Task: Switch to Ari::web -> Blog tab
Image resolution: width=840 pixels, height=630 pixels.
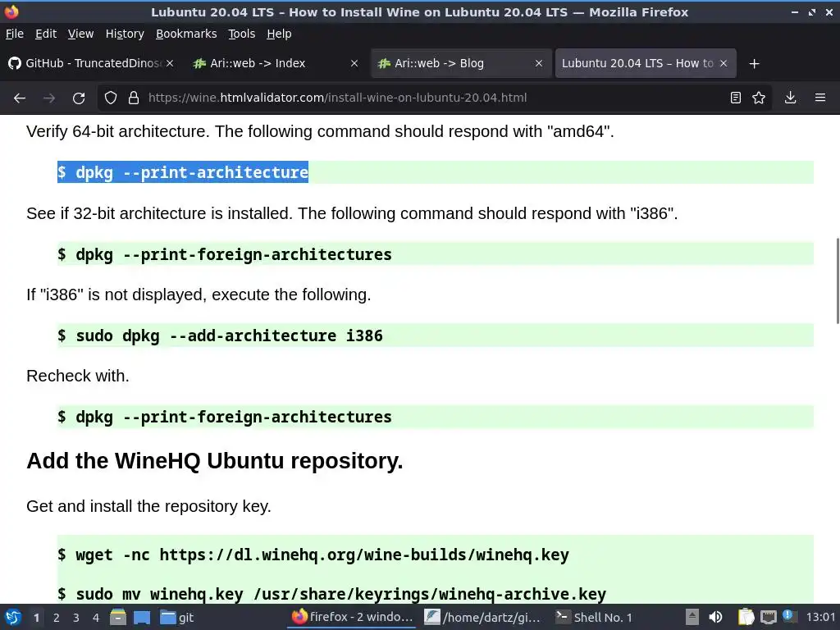Action: click(459, 63)
